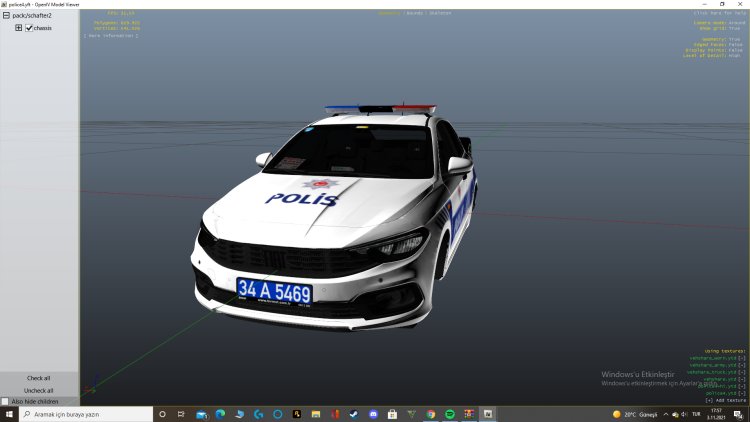The width and height of the screenshot is (750, 422).
Task: Remove the vehshare_worn.ytd texture with [-]
Action: [742, 358]
